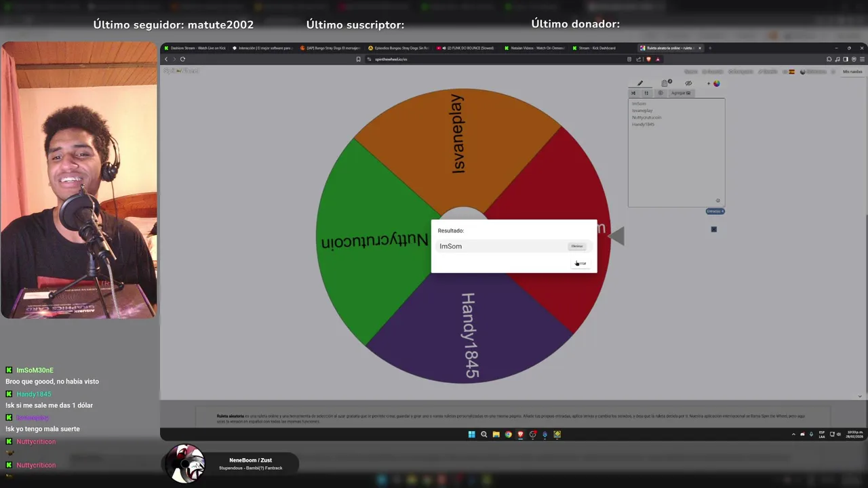Viewport: 868px width, 488px height.
Task: Hide the panel with crossed-eye icon
Action: (x=688, y=83)
